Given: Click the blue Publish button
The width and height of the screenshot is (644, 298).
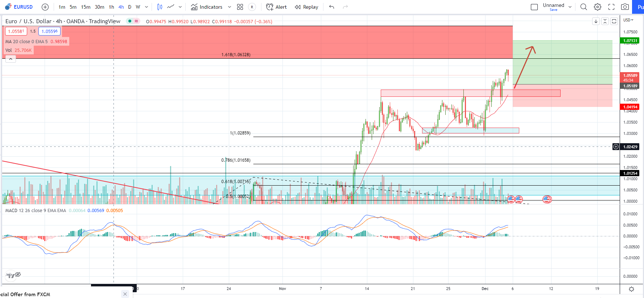Looking at the screenshot, I should (639, 7).
